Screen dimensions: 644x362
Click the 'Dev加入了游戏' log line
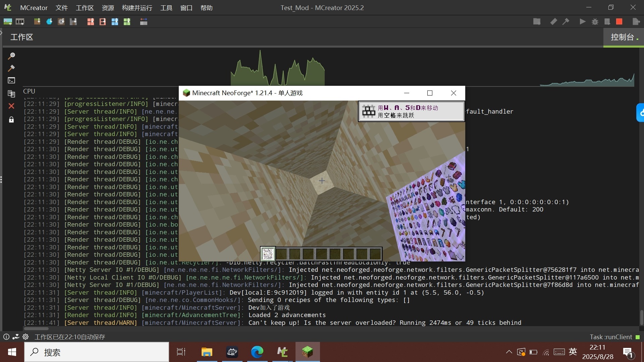[x=157, y=307]
